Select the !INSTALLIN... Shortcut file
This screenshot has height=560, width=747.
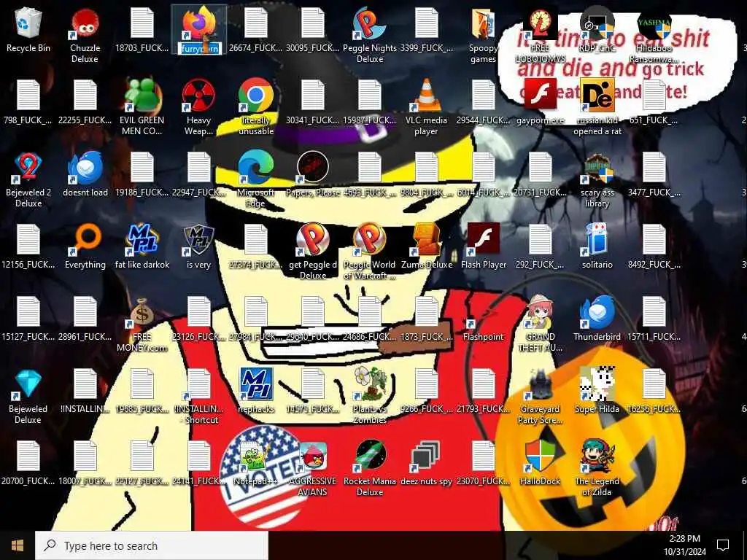point(198,385)
